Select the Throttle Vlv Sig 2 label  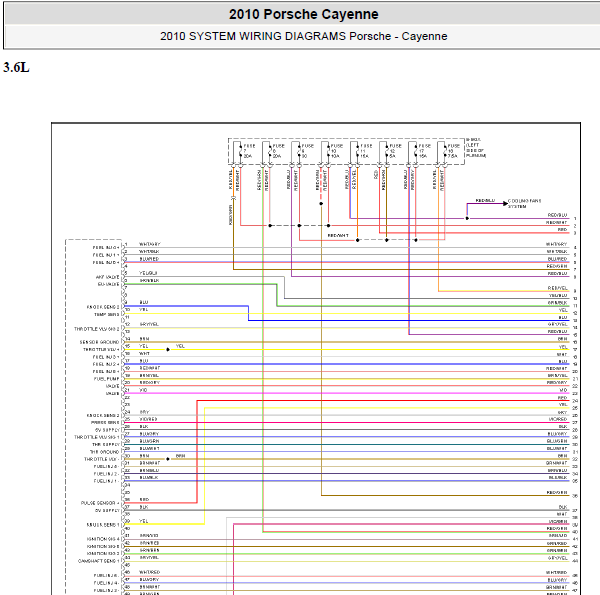(97, 329)
